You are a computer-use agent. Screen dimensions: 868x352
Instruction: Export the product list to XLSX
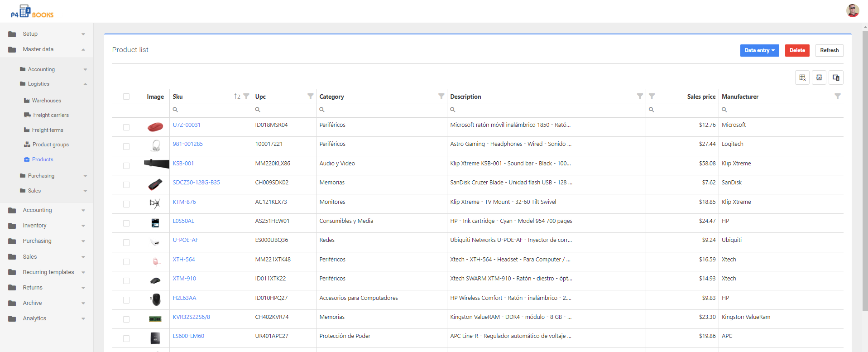pyautogui.click(x=819, y=77)
